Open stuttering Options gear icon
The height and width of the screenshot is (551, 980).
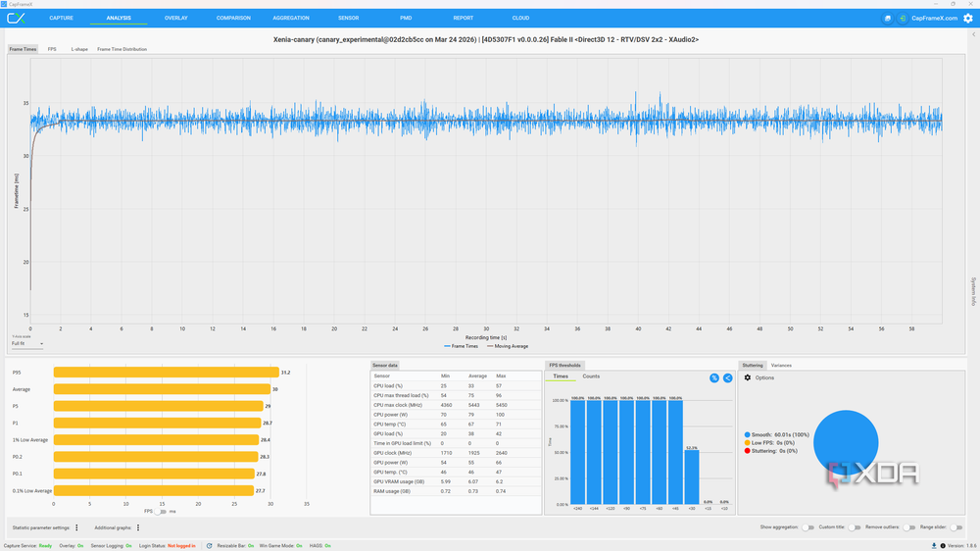(748, 377)
